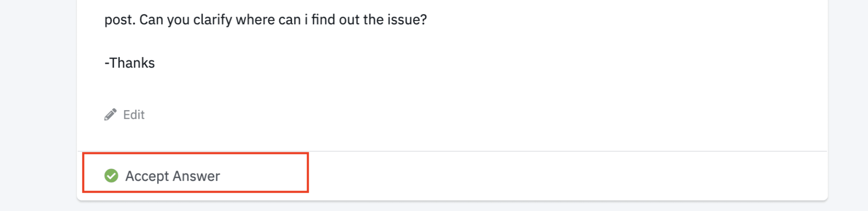Click blank footer area right of red box
Screen dimensions: 868x211
(x=552, y=176)
